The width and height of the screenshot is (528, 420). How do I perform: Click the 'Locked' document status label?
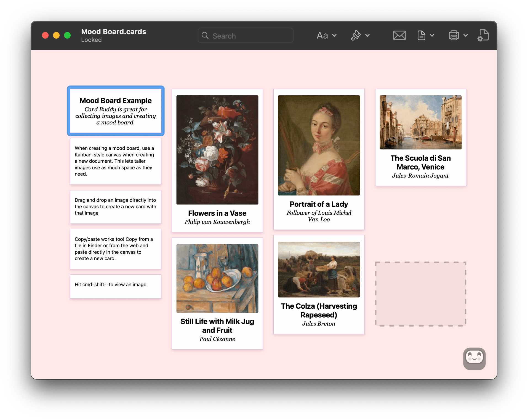(x=91, y=40)
